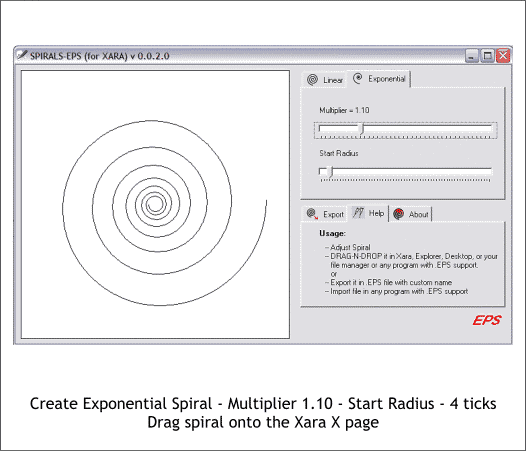Click the red EPS logo

[487, 320]
